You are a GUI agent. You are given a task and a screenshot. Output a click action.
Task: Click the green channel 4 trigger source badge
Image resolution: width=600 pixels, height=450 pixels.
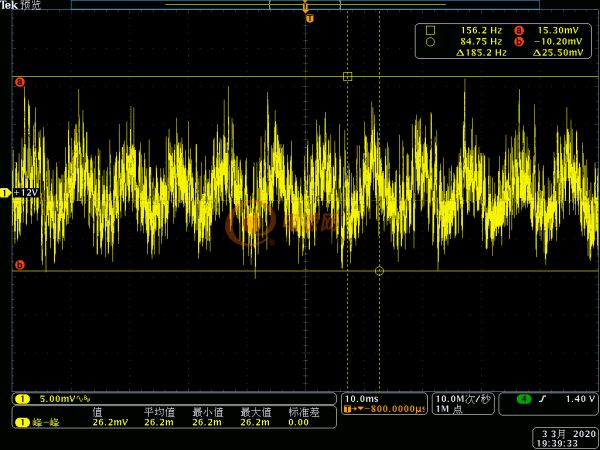pyautogui.click(x=524, y=399)
